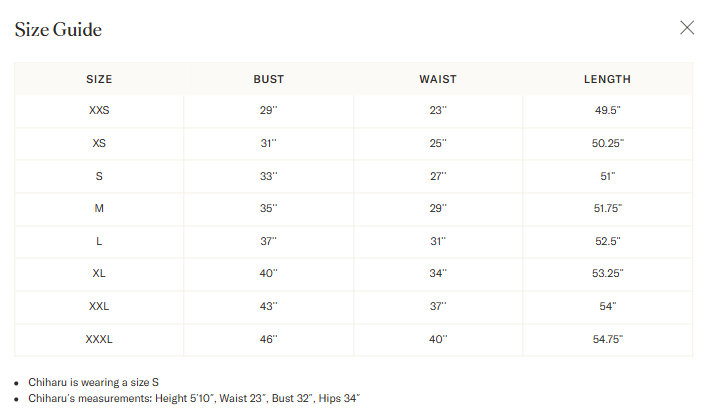Click the "Chiharu is wearing a size S" note
This screenshot has width=704, height=420.
(93, 382)
